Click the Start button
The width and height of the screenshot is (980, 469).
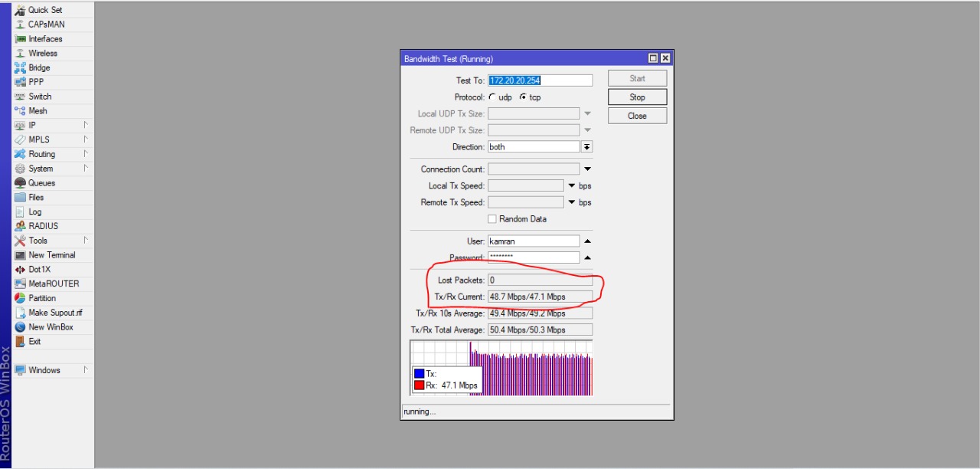coord(637,78)
